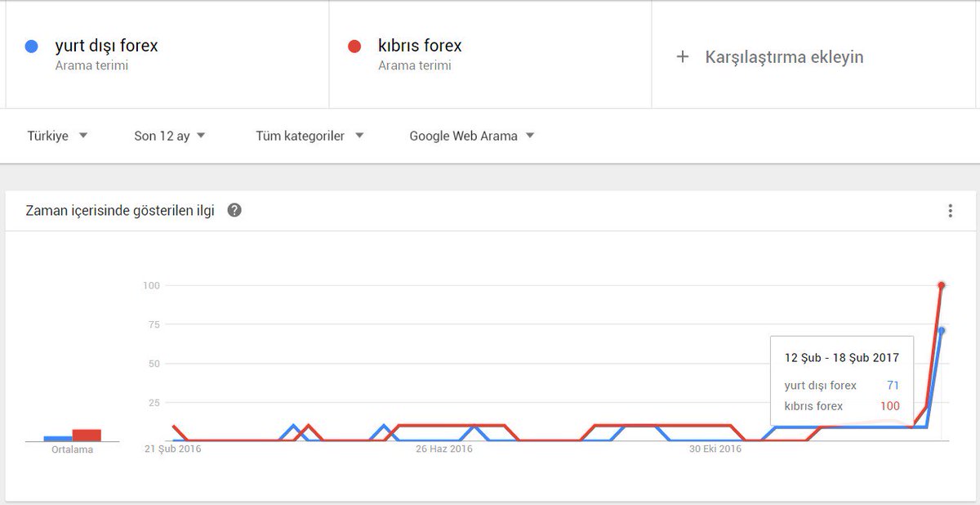Click tooltip date 12 Şub - 18 Şub 2017
Image resolution: width=980 pixels, height=505 pixels.
pos(842,358)
